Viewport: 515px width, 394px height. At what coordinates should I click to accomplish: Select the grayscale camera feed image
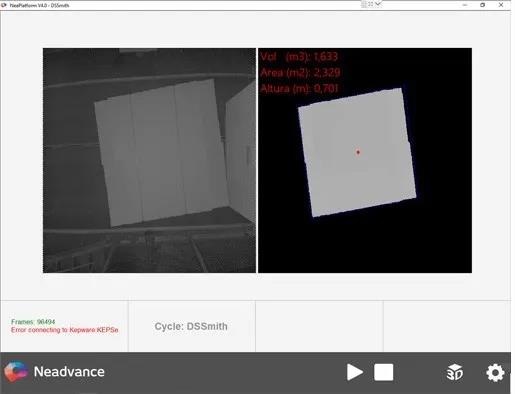tap(149, 160)
